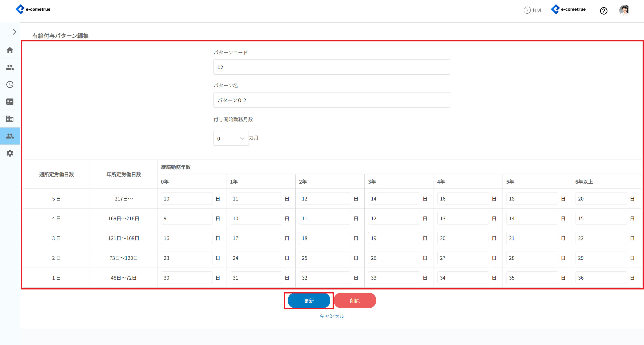Image resolution: width=644 pixels, height=345 pixels.
Task: Select the highlighted people icon in sidebar
Action: tap(10, 136)
